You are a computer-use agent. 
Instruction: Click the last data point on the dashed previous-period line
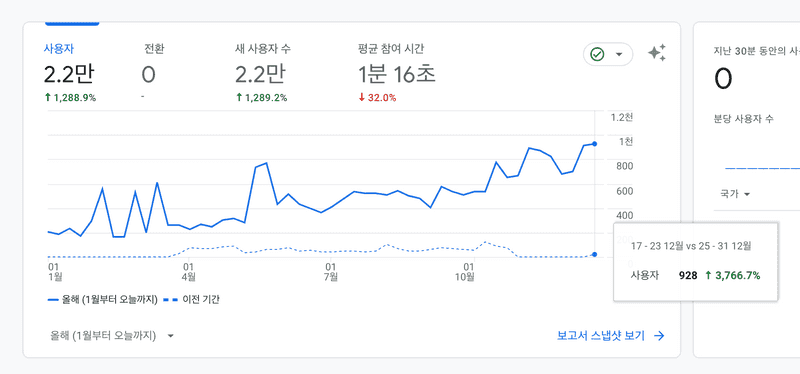594,254
